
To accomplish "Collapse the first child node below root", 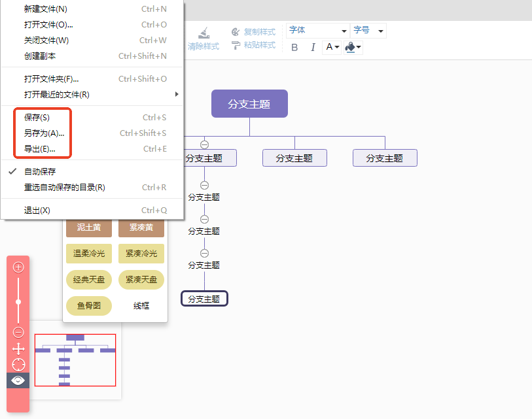I will coord(204,144).
